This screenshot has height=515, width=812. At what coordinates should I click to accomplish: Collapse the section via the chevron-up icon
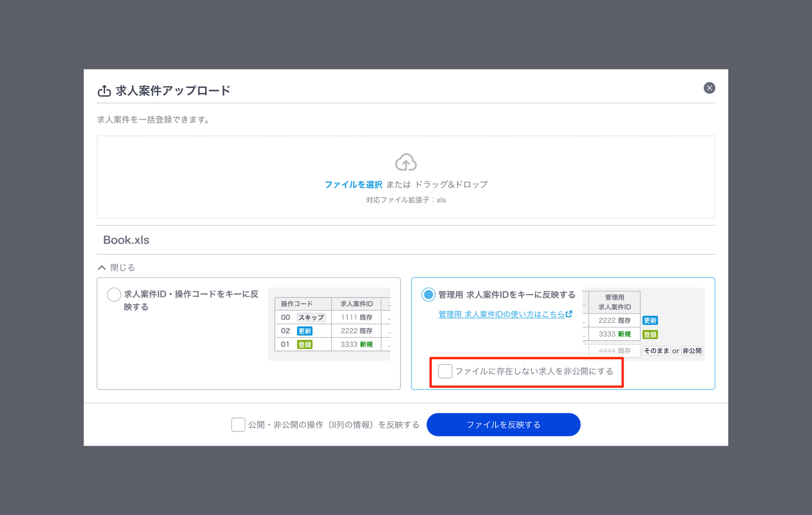pyautogui.click(x=101, y=268)
